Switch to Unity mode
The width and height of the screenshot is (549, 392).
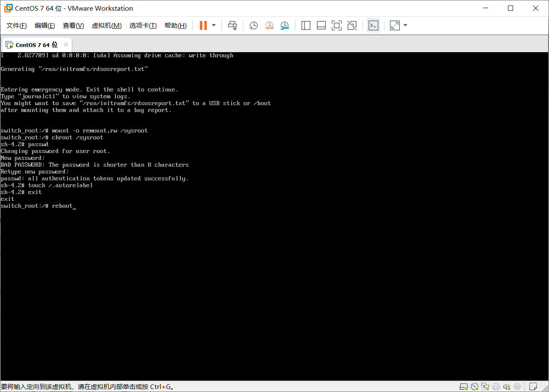pos(352,26)
